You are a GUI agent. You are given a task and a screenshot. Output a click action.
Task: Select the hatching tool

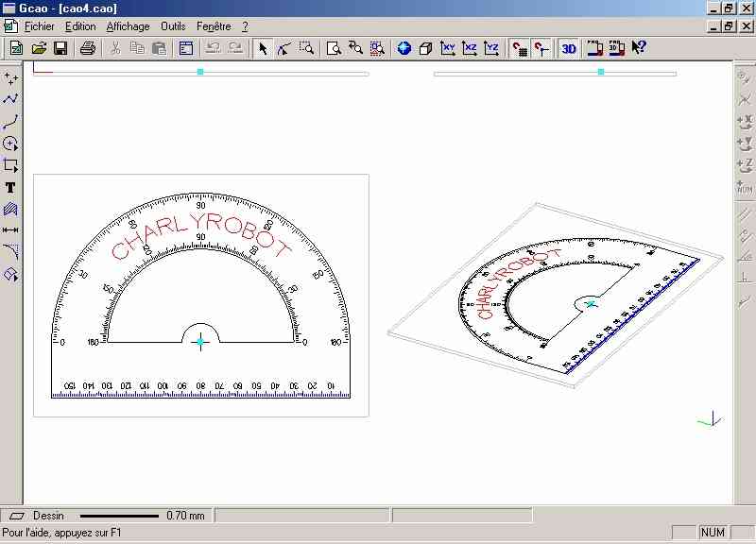10,209
